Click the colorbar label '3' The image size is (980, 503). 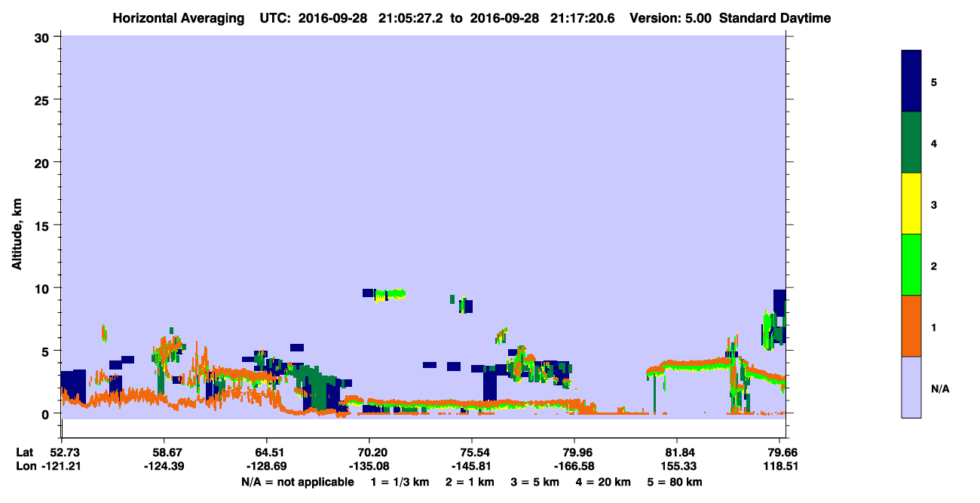point(934,204)
